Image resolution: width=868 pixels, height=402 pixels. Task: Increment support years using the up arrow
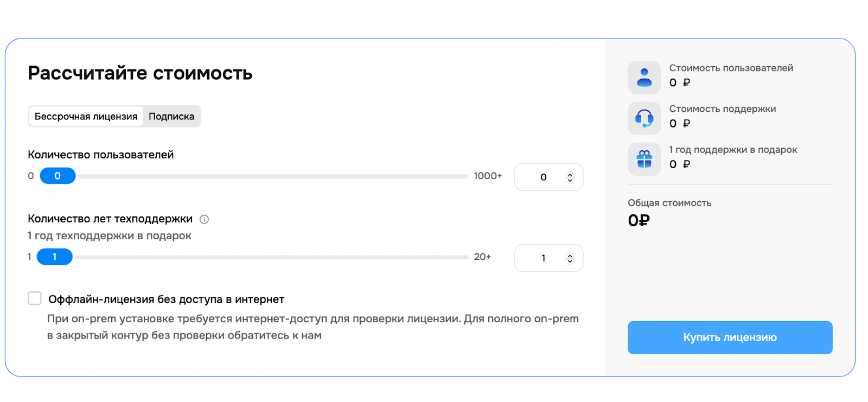tap(570, 255)
